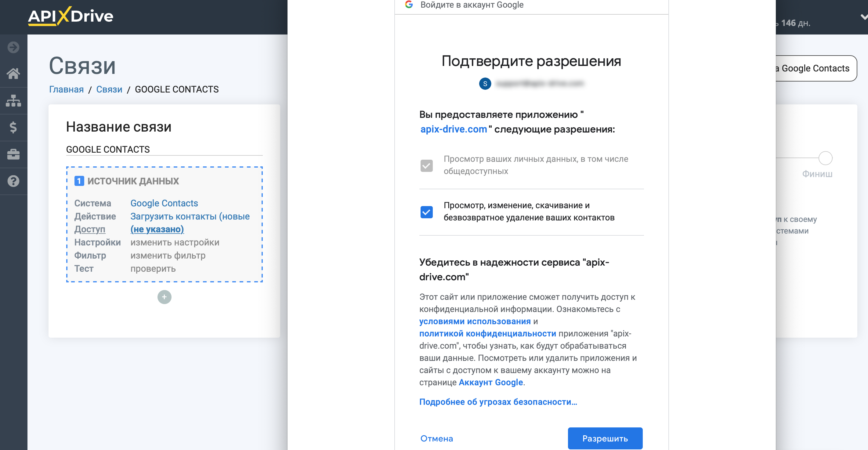The image size is (868, 450).
Task: Expand the Связи breadcrumb dropdown
Action: [x=109, y=89]
